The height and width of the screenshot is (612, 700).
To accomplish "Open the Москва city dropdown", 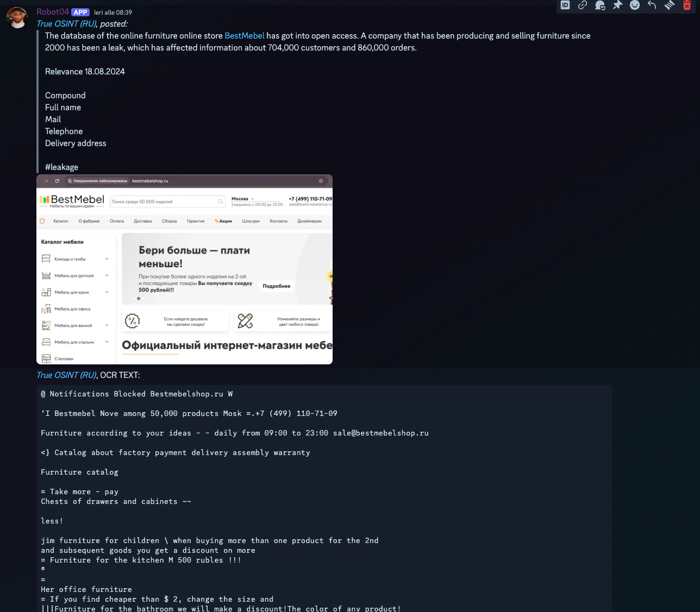I will (242, 199).
